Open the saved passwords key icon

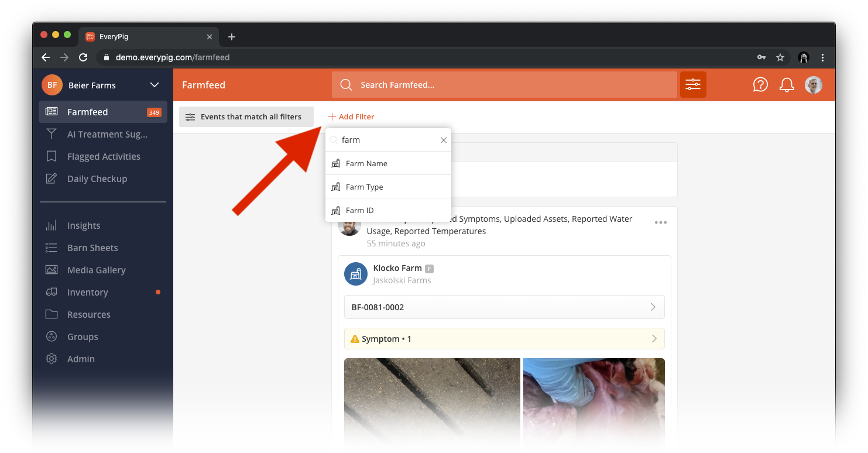pos(761,57)
